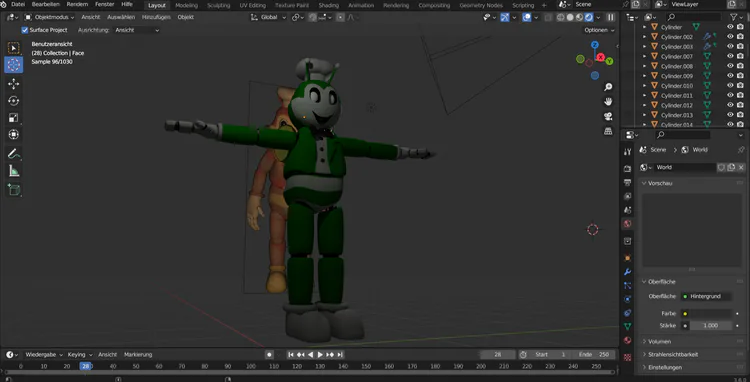This screenshot has height=382, width=750.
Task: Open the Bearbeiten menu
Action: click(45, 5)
